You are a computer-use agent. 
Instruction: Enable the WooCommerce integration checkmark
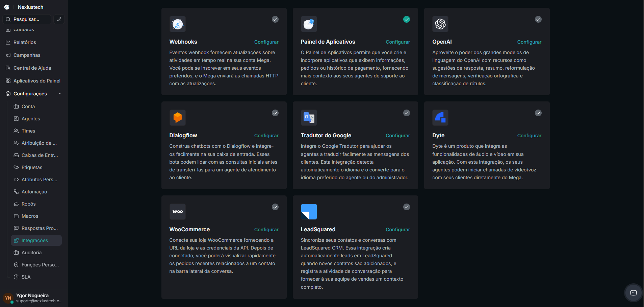tap(275, 207)
